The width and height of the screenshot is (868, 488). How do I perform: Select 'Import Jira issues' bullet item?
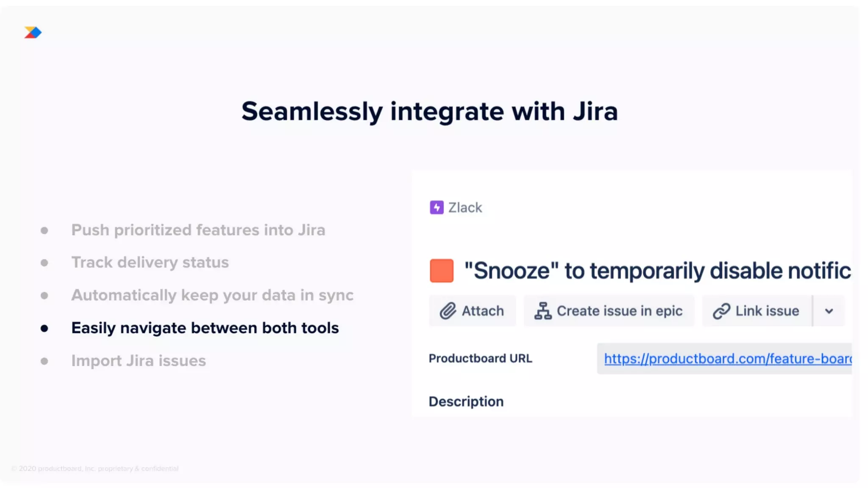[x=138, y=361]
